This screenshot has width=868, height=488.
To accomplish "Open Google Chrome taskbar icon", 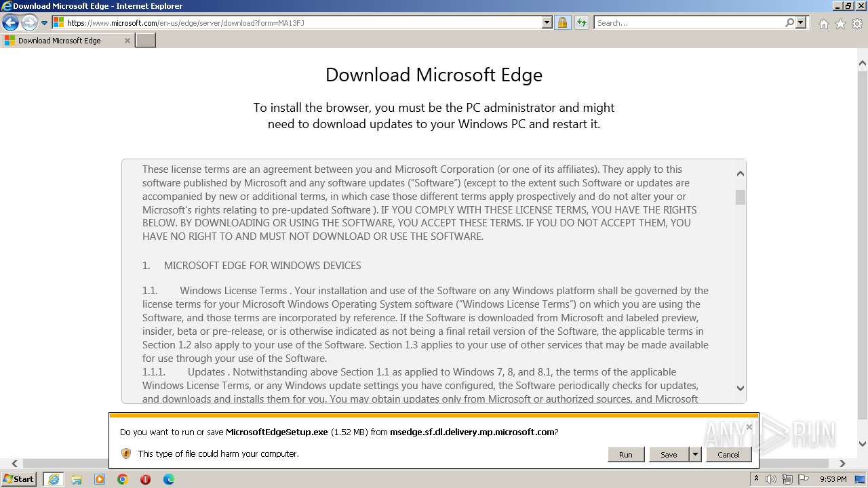I will tap(123, 479).
